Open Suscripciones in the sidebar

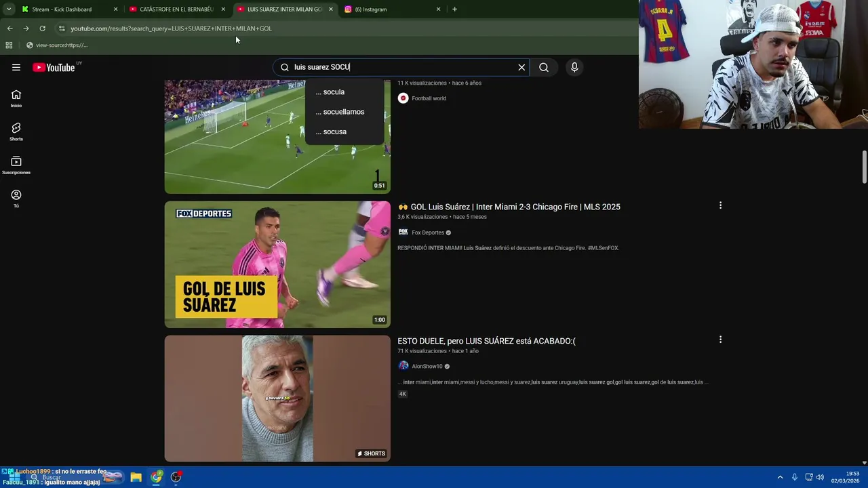(x=16, y=165)
